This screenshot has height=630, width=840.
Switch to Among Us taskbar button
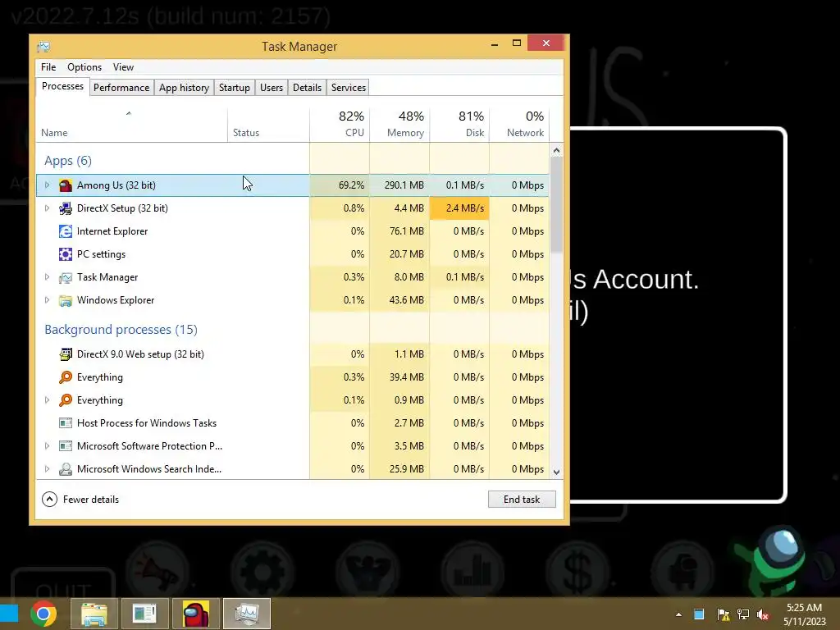click(195, 614)
